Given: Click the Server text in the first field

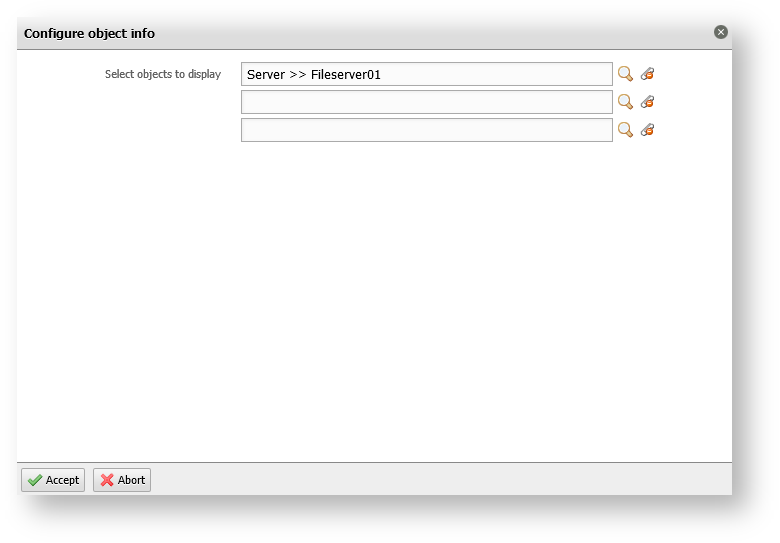Looking at the screenshot, I should coord(266,75).
